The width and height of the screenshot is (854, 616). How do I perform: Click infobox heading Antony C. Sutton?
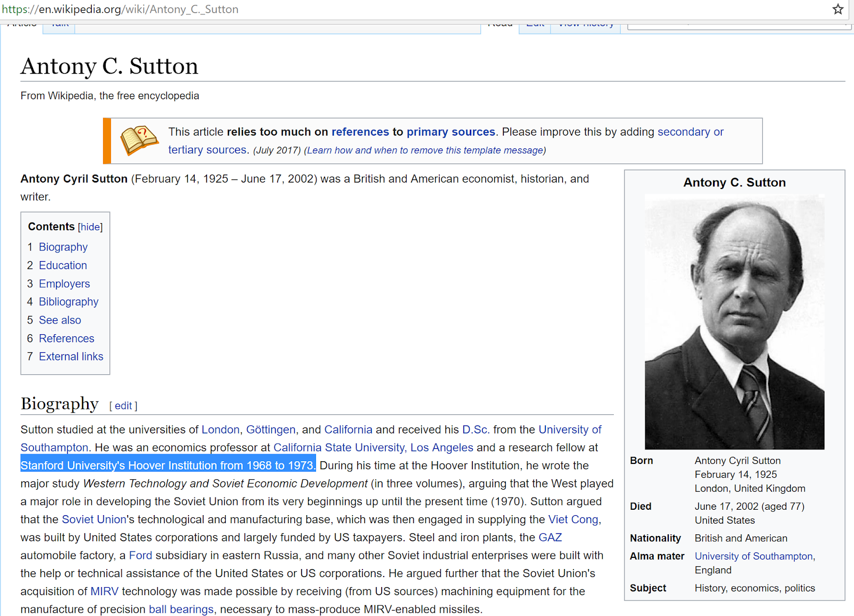point(734,183)
